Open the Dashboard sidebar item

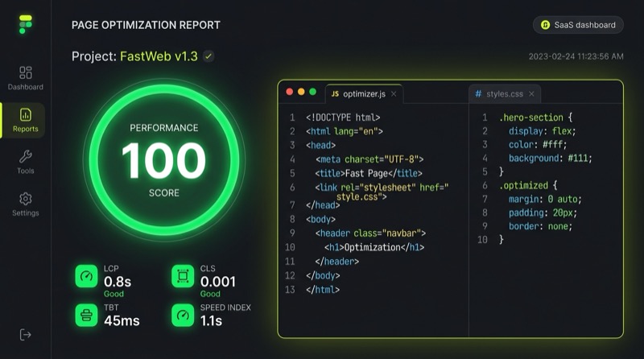26,78
